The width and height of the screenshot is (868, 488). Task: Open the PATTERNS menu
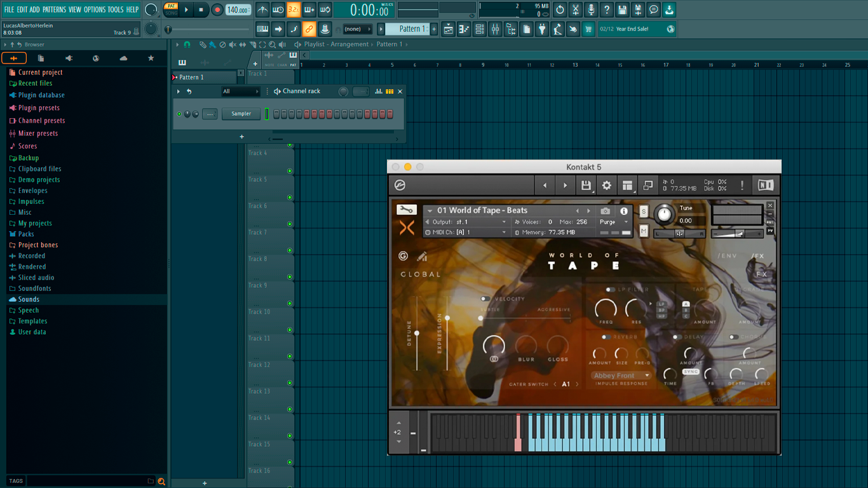(x=54, y=10)
